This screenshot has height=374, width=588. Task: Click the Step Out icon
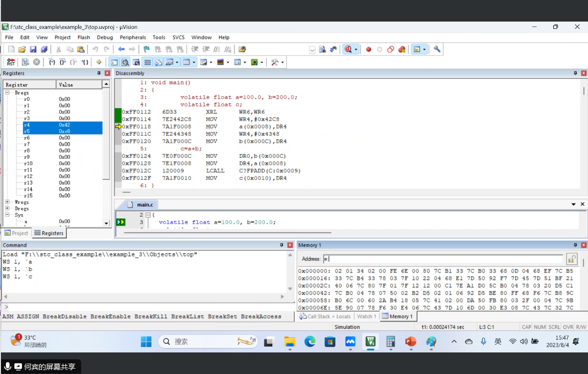click(x=73, y=62)
